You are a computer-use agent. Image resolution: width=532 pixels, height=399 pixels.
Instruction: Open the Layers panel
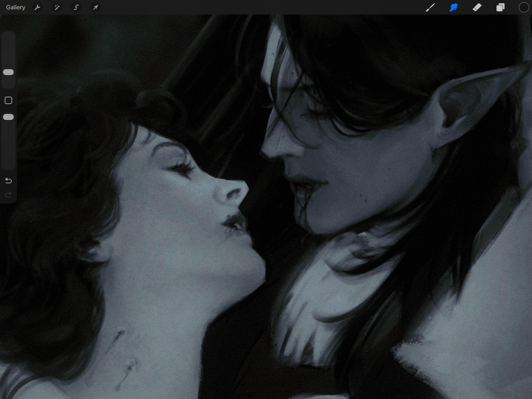coord(500,8)
